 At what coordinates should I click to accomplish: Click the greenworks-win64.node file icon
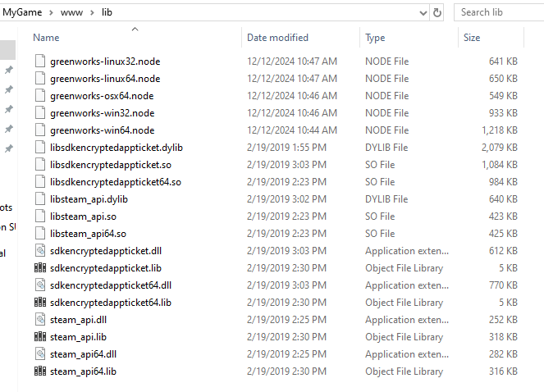(x=40, y=130)
